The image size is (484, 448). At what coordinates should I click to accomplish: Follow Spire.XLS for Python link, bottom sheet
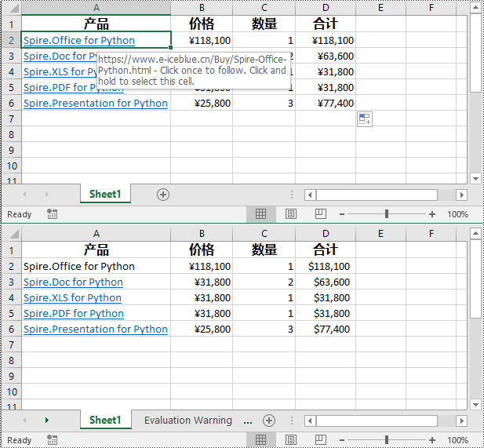[x=72, y=298]
